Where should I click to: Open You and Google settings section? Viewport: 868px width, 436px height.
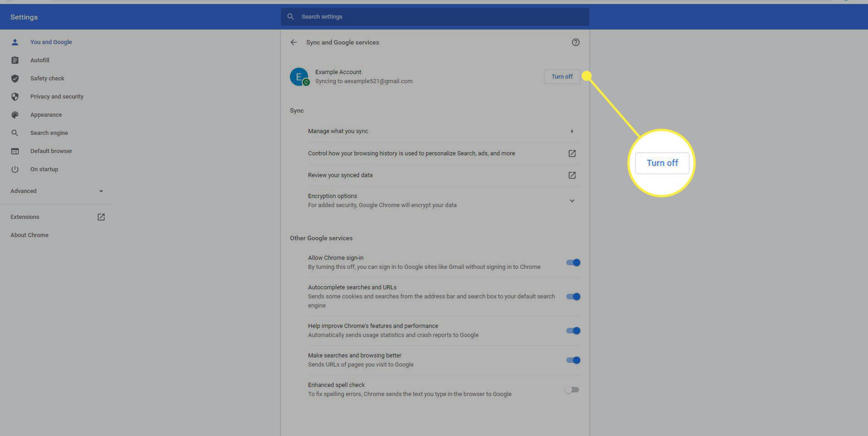[51, 42]
